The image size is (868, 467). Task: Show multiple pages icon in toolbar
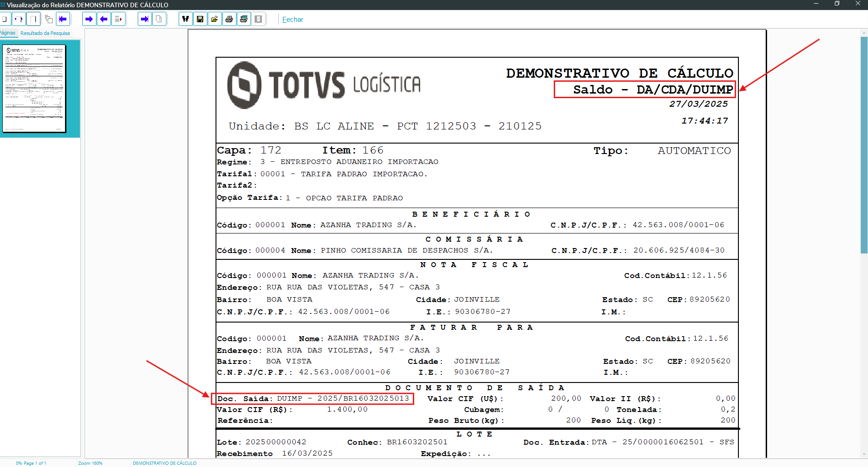(49, 19)
